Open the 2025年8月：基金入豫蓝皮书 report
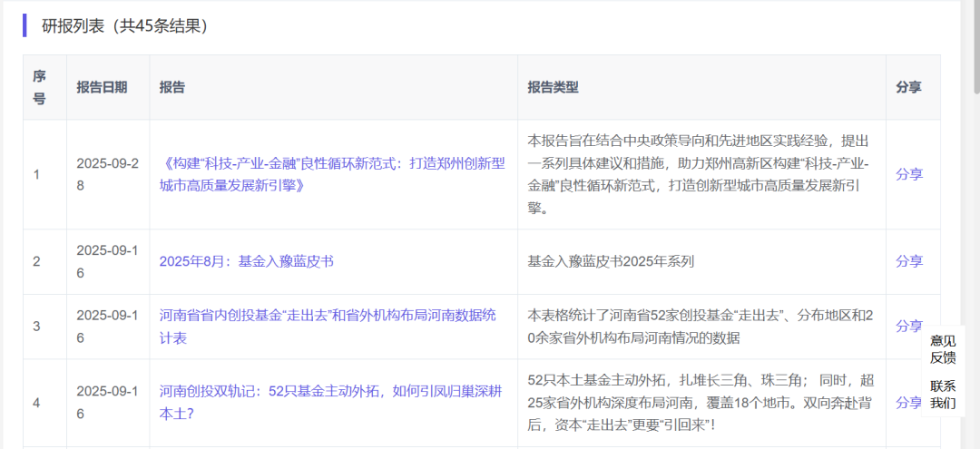The height and width of the screenshot is (449, 980). point(246,261)
